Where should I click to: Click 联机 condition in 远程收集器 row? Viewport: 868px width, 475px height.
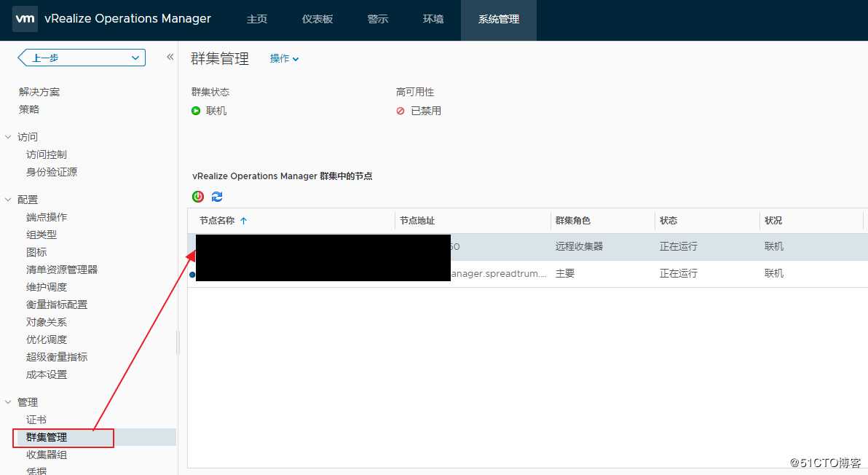tap(774, 246)
